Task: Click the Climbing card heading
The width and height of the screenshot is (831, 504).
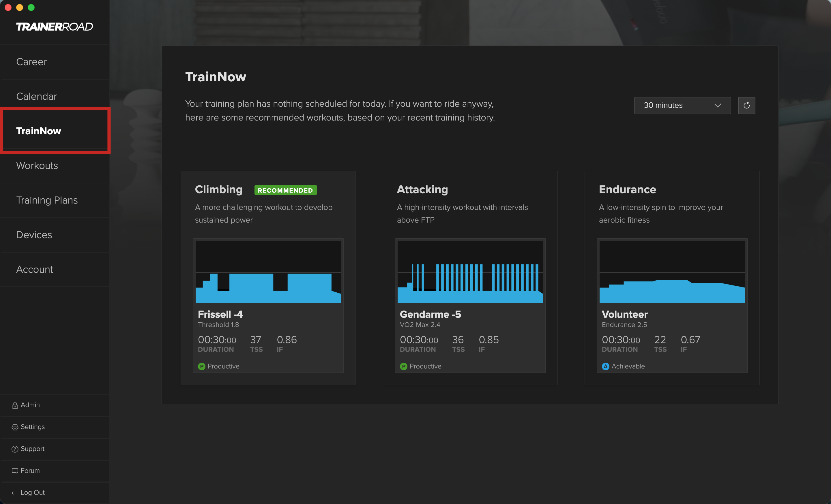Action: point(218,189)
